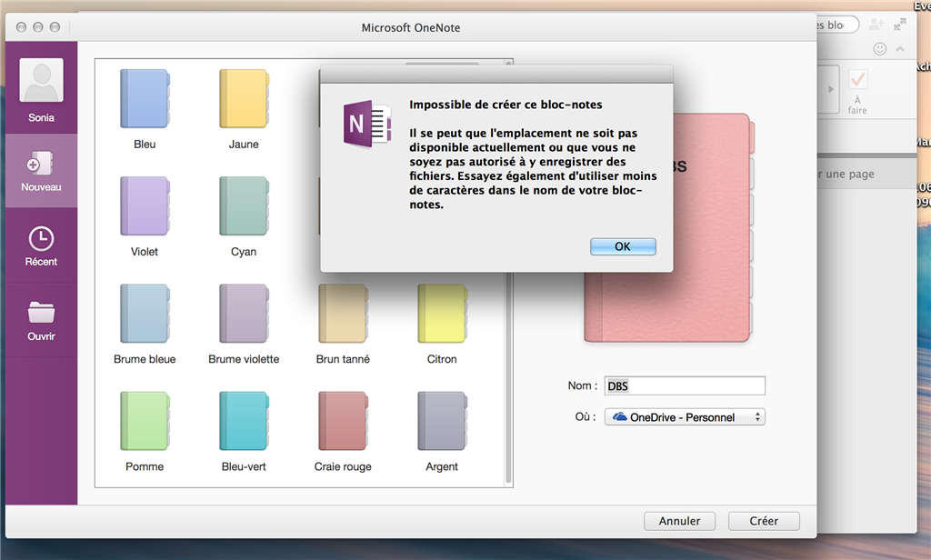This screenshot has width=931, height=560.
Task: Collapse the ribbon with chevron arrow
Action: 900,49
